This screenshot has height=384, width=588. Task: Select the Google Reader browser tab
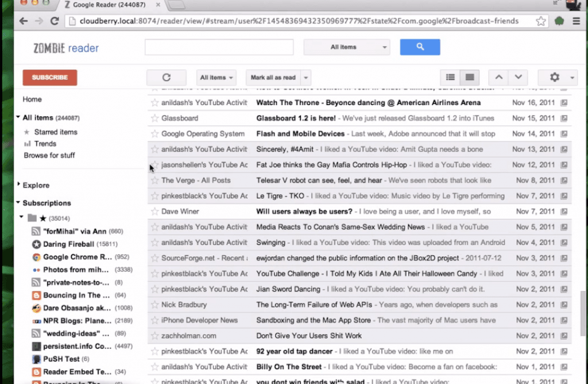(x=112, y=5)
